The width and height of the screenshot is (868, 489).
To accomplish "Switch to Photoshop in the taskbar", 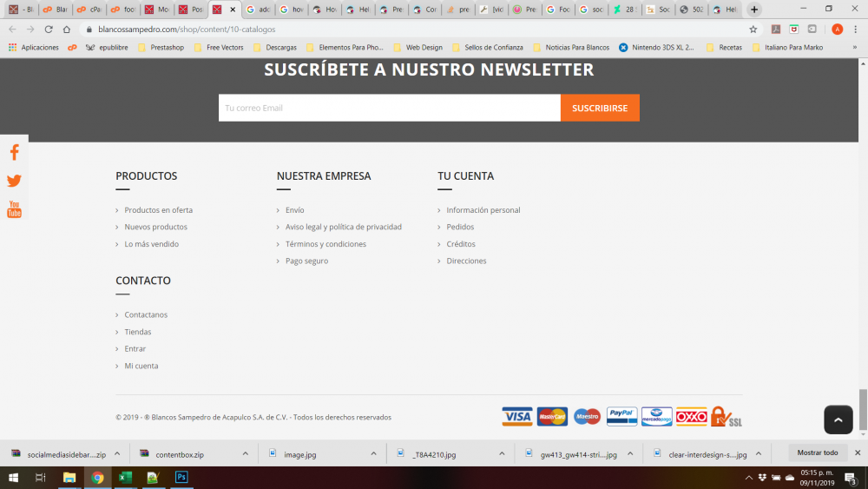I will pyautogui.click(x=181, y=478).
